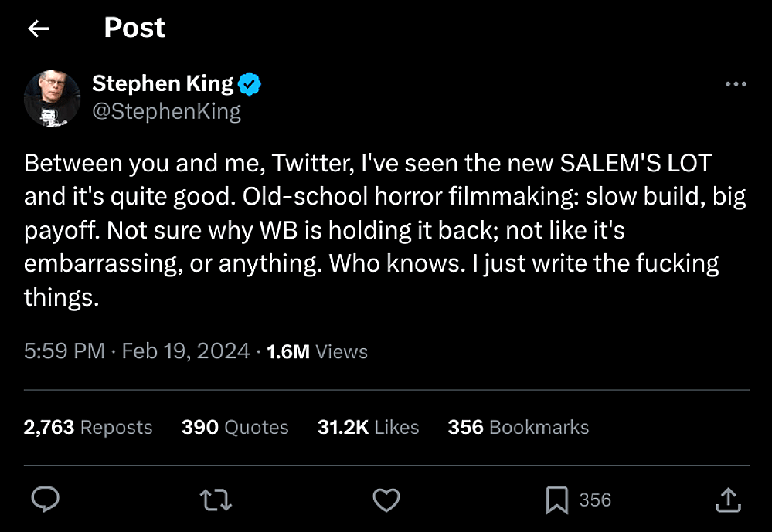Click the bookmark count beside the flag icon
This screenshot has height=532, width=772.
pos(594,500)
